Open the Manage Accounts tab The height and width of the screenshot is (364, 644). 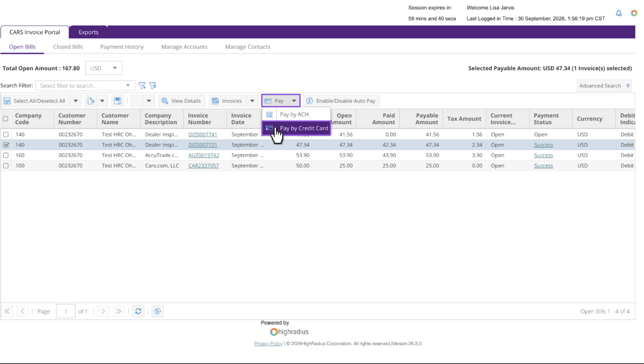click(184, 47)
